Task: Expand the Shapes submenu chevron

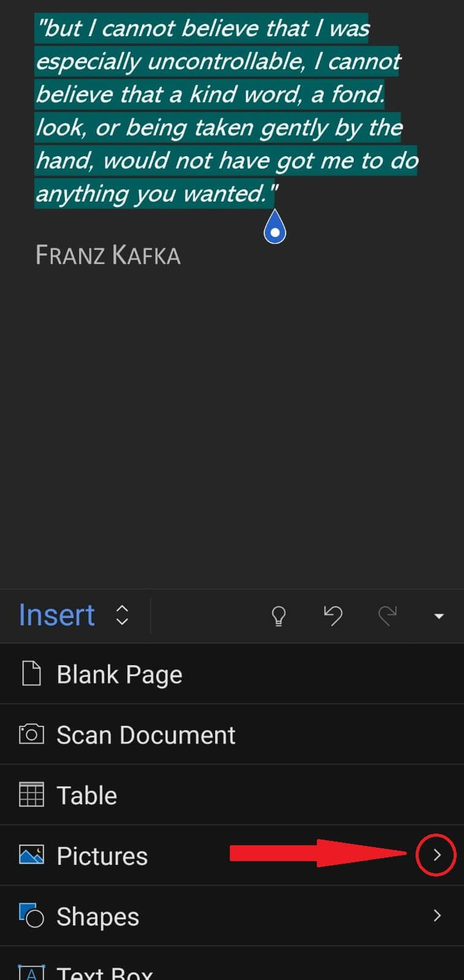Action: [436, 916]
